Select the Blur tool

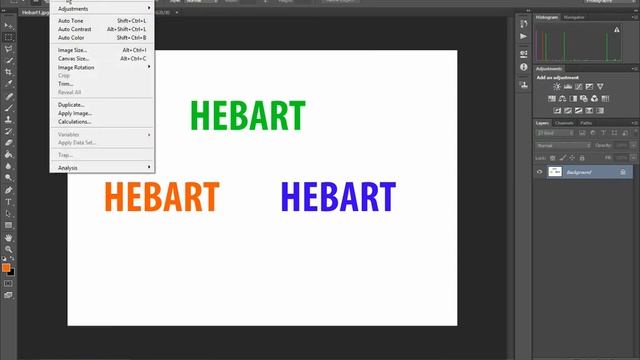click(x=8, y=166)
